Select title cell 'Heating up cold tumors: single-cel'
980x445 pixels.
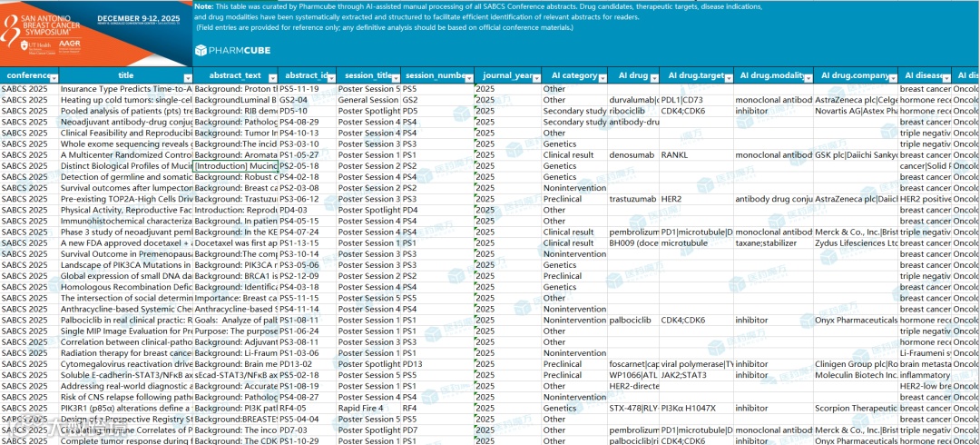(x=126, y=100)
